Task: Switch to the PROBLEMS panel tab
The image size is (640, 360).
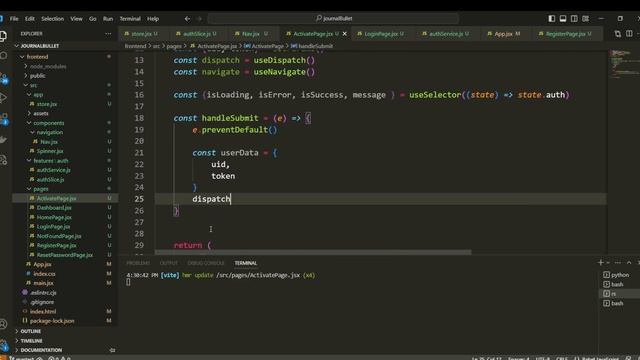Action: [138, 263]
